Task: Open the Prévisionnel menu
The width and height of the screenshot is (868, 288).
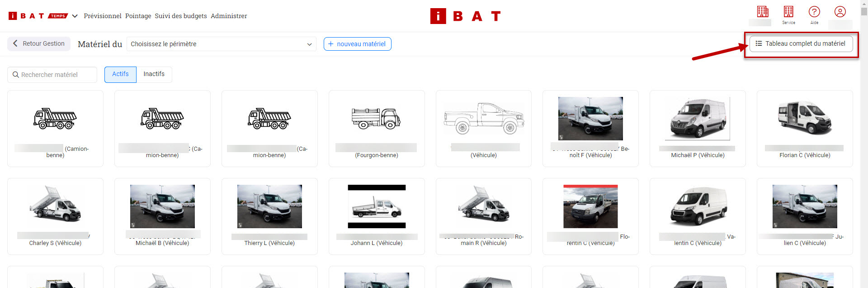Action: tap(103, 16)
